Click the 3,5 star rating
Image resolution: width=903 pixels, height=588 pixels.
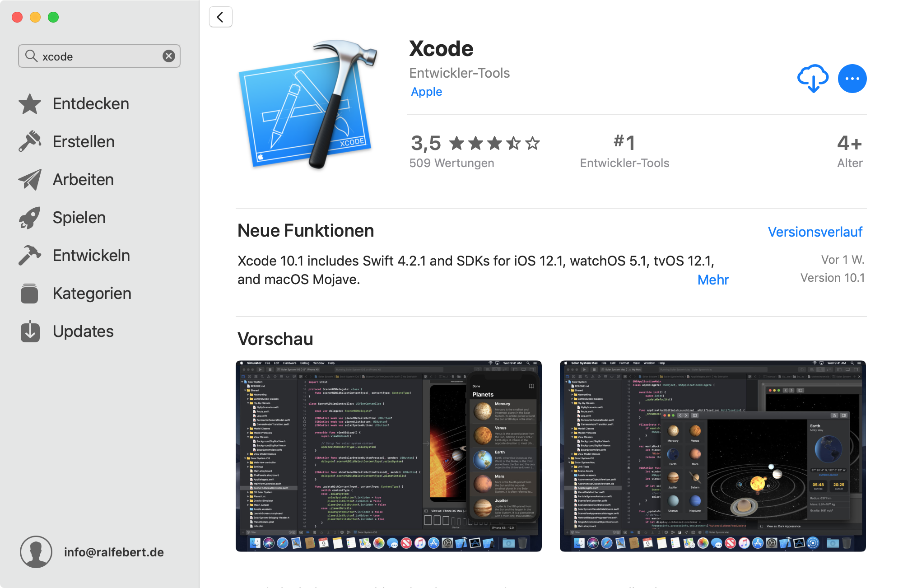tap(475, 143)
